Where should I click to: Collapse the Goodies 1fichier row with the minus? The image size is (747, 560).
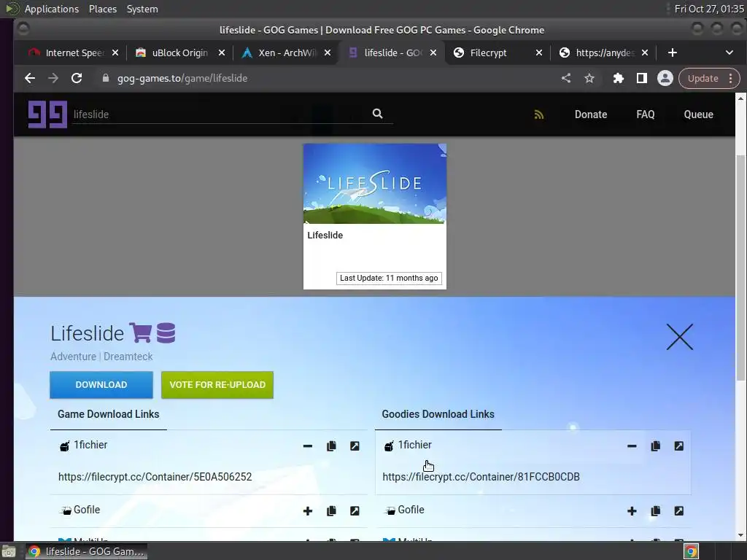[x=632, y=446]
